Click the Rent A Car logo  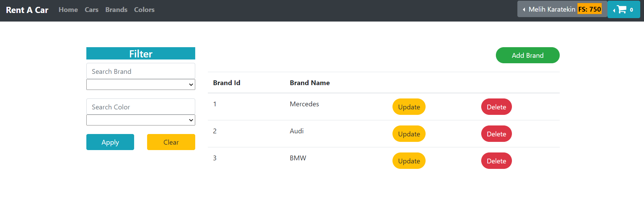(27, 10)
